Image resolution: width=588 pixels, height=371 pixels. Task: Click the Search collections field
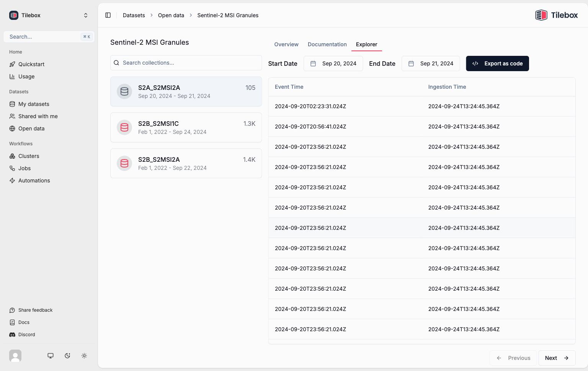coord(186,63)
